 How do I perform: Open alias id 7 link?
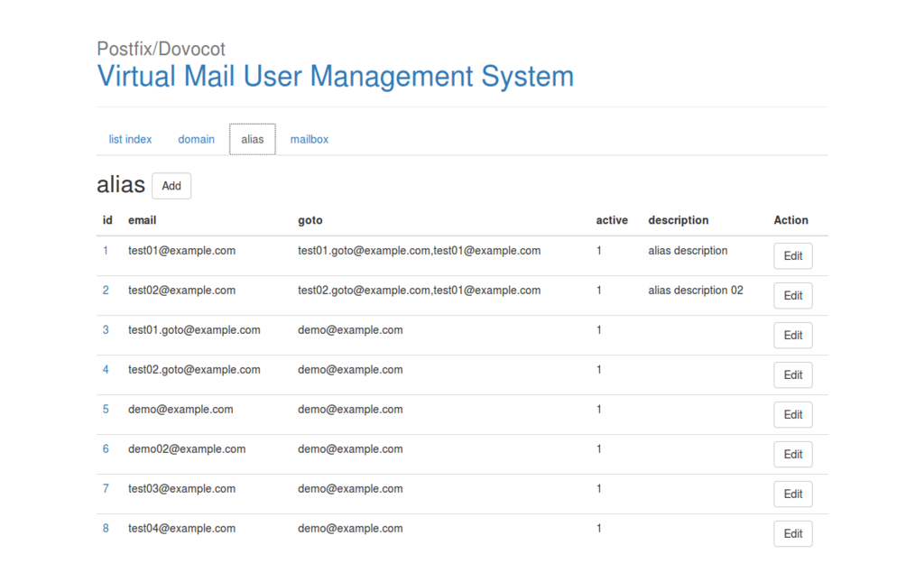click(x=106, y=489)
